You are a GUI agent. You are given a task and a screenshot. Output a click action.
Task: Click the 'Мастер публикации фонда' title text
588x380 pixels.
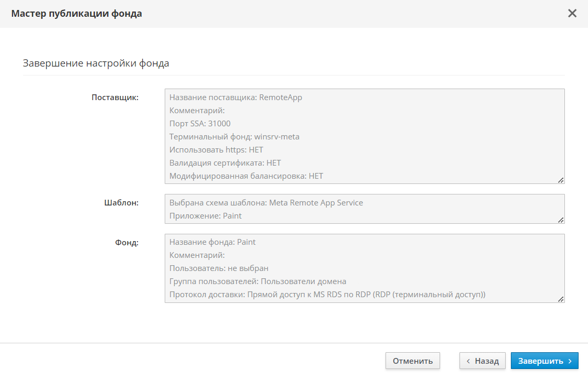point(77,14)
